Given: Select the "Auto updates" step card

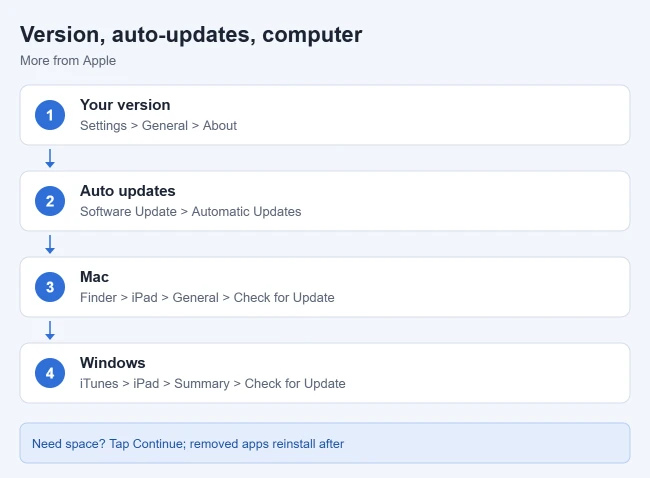Looking at the screenshot, I should pyautogui.click(x=325, y=201).
